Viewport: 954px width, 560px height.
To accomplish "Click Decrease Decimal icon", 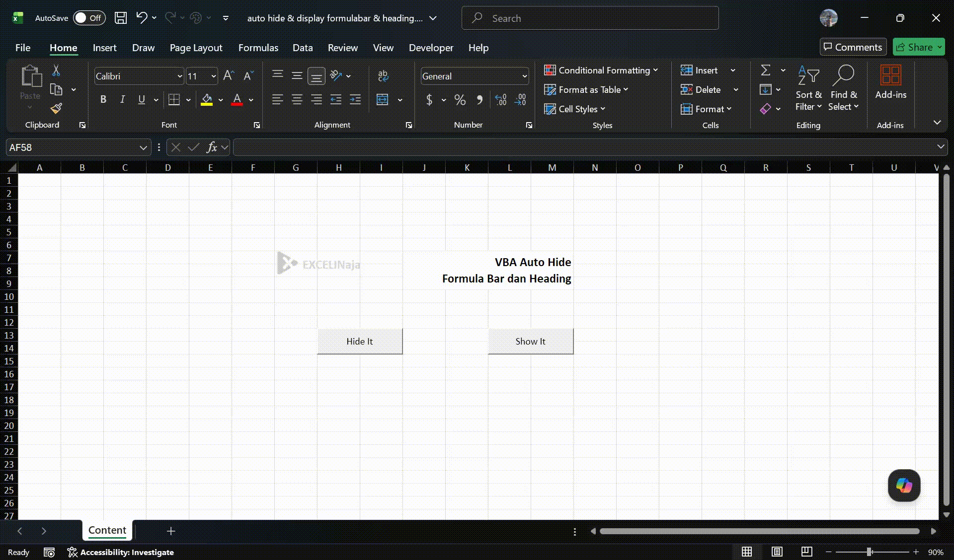I will pos(520,100).
